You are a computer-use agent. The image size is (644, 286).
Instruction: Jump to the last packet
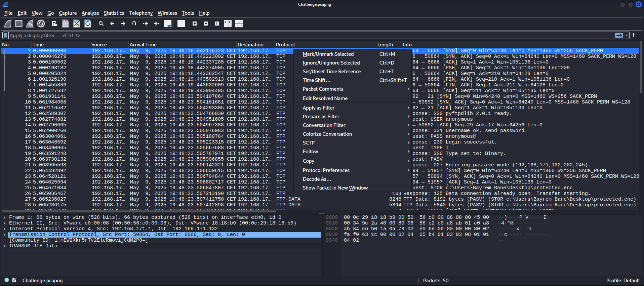point(157,24)
